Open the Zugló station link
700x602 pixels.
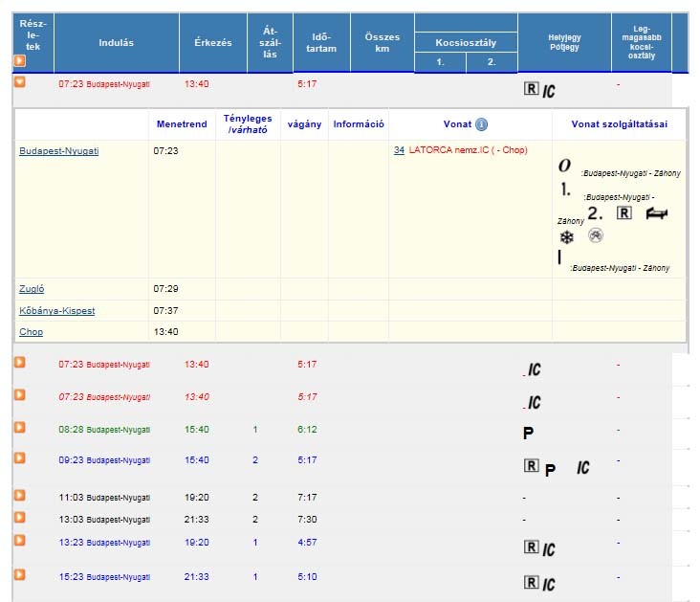(31, 288)
